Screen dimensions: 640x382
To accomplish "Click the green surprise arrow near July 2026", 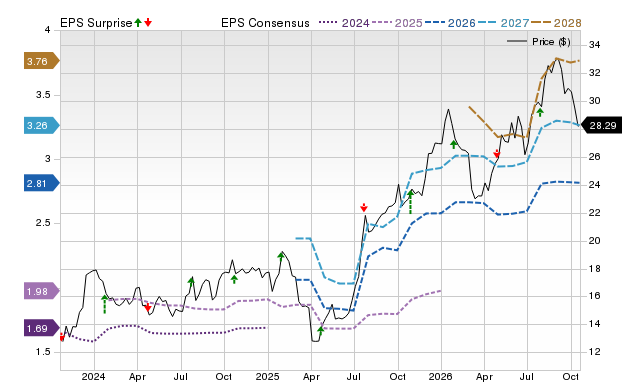I will [540, 112].
